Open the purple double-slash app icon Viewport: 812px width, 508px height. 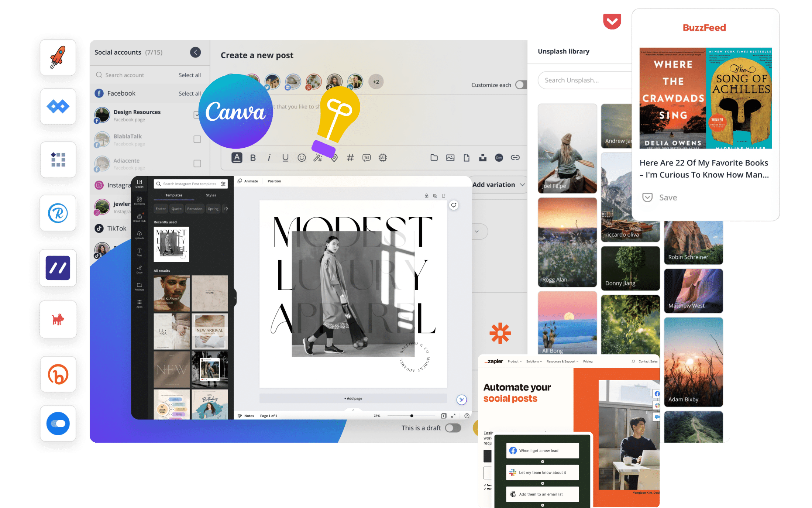[x=58, y=268]
